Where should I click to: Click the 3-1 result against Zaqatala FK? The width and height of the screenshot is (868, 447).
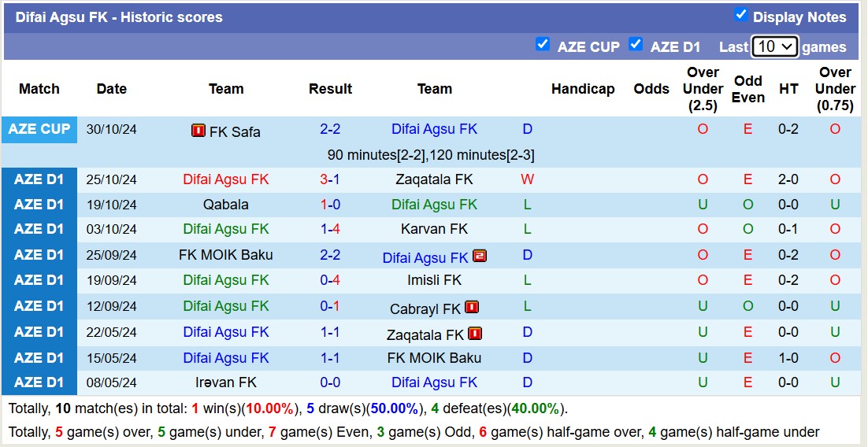pyautogui.click(x=330, y=179)
